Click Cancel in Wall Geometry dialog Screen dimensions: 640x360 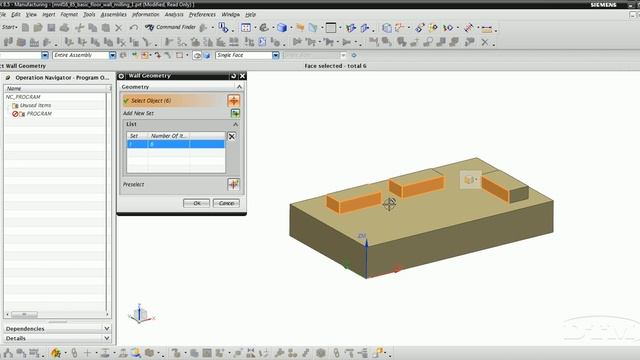[226, 203]
